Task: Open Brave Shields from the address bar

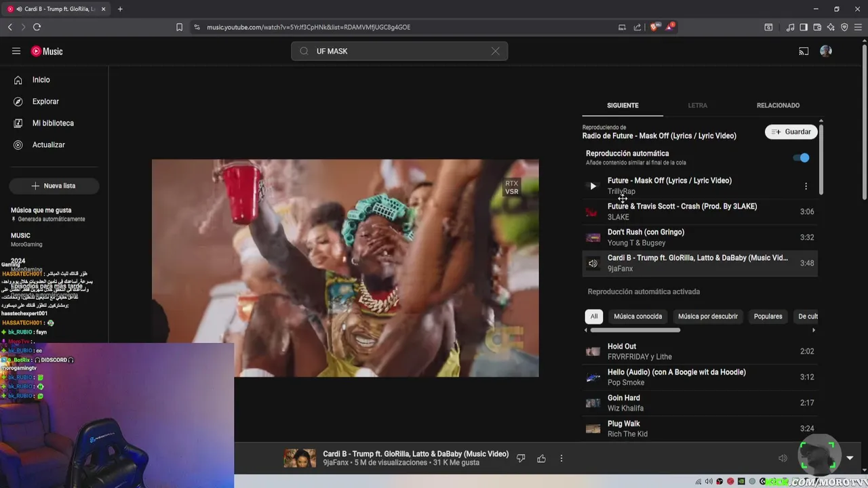Action: click(654, 27)
